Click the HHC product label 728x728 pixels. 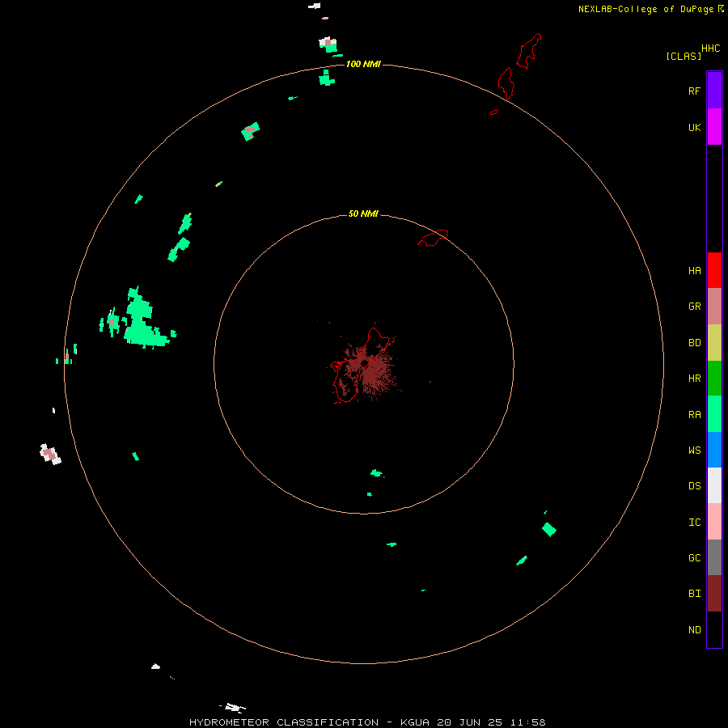(711, 49)
